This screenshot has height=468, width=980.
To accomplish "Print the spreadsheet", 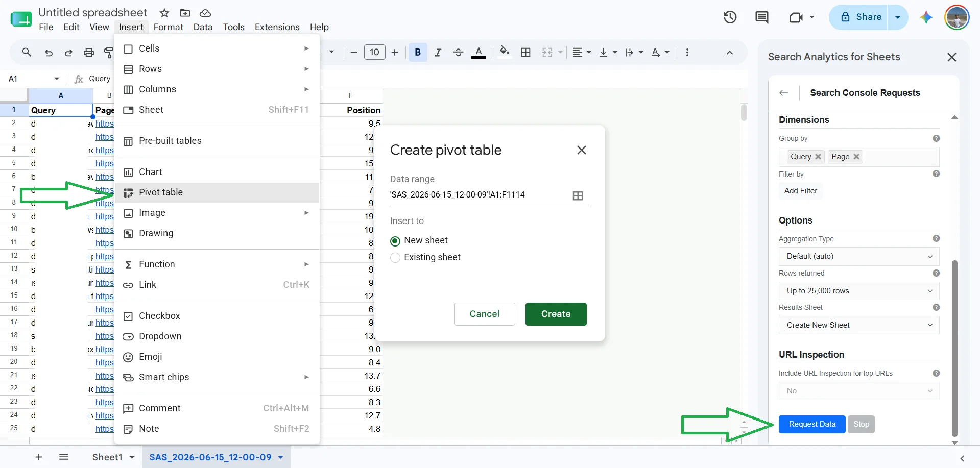I will [89, 52].
